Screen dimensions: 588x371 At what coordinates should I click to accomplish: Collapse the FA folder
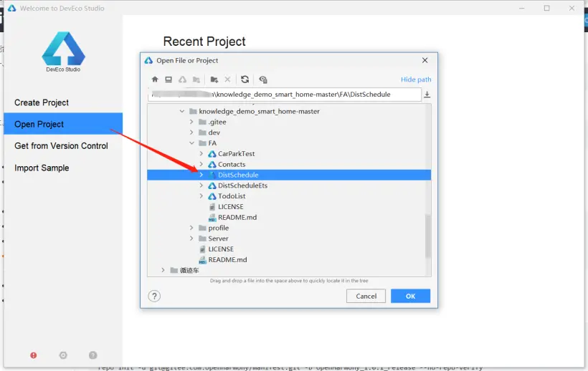(191, 143)
